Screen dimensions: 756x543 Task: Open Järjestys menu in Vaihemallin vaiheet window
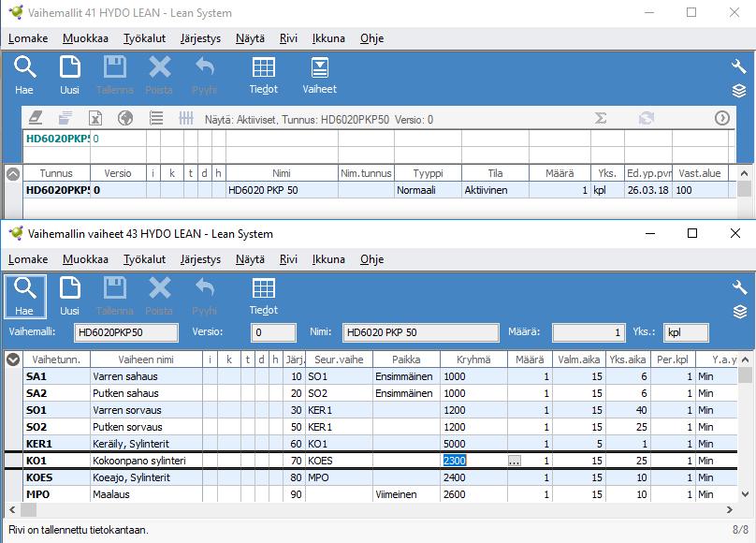click(200, 259)
